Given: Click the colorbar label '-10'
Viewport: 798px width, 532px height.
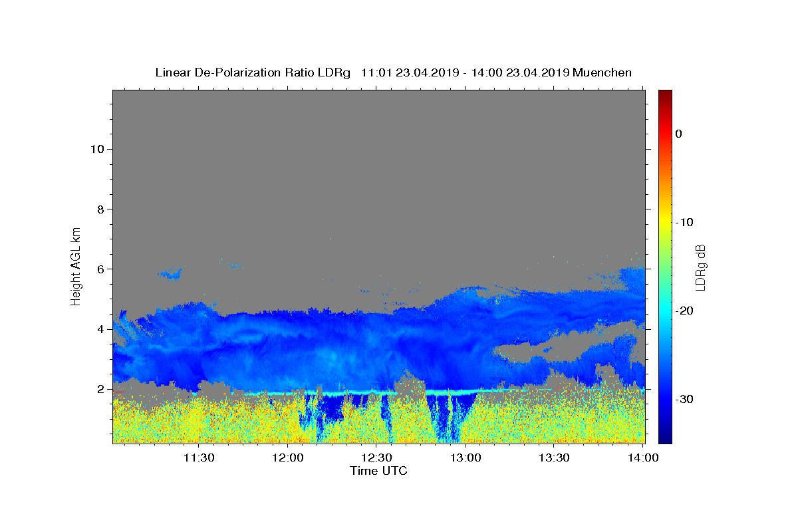Looking at the screenshot, I should tap(685, 222).
